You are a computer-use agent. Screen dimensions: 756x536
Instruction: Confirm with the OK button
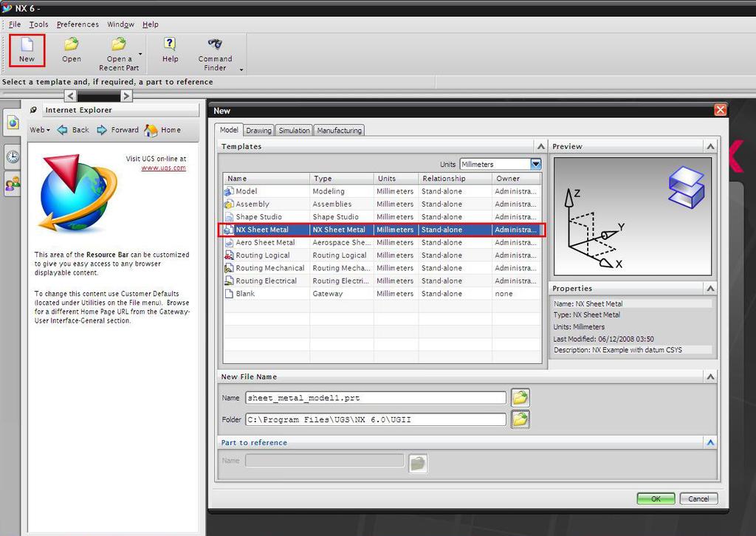tap(656, 499)
